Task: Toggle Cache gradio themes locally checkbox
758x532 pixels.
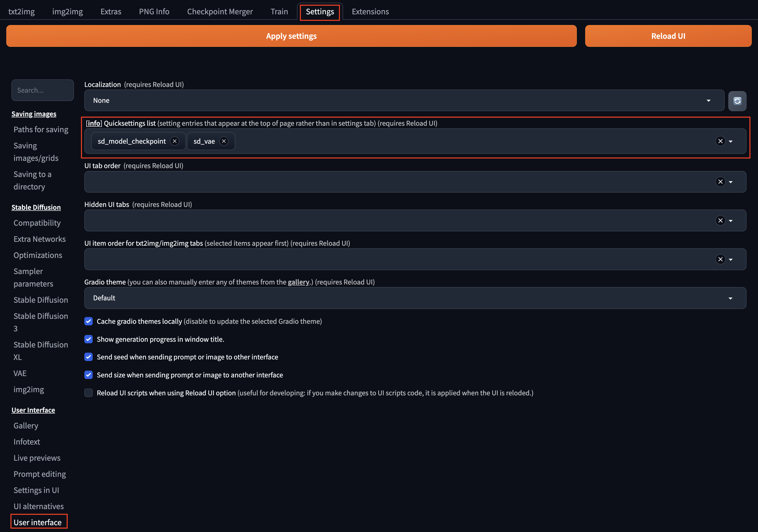Action: click(89, 321)
